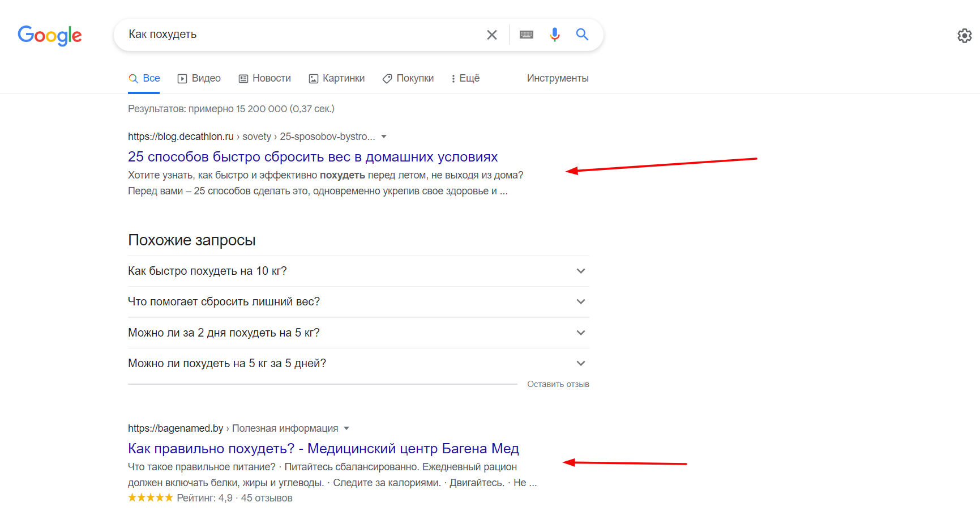Click the gold star rating icons
980x519 pixels.
[151, 497]
